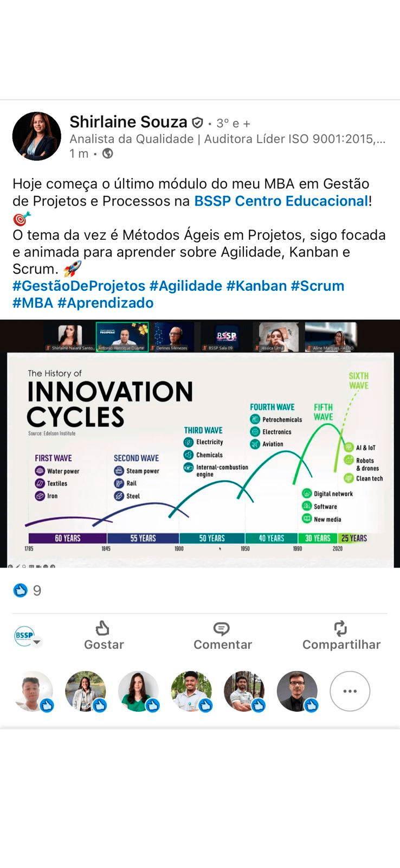Viewport: 400px width, 868px height.
Task: Open Shirlaine Souza's profile photo
Action: pos(37,136)
